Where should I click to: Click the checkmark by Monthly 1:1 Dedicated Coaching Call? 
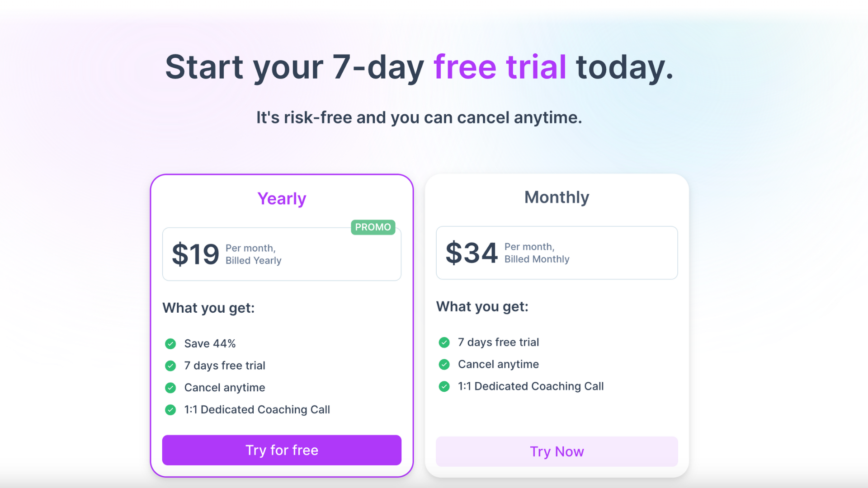coord(444,386)
